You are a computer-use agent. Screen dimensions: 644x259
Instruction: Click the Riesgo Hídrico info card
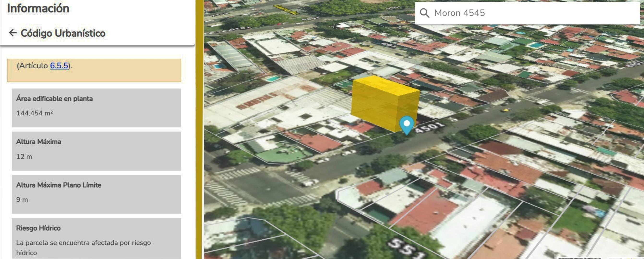tap(96, 239)
